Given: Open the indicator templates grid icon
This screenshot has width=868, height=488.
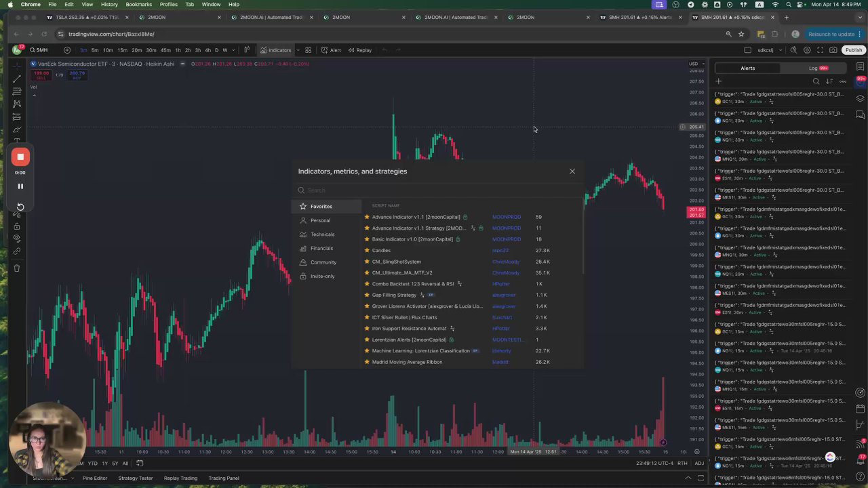Looking at the screenshot, I should [308, 50].
